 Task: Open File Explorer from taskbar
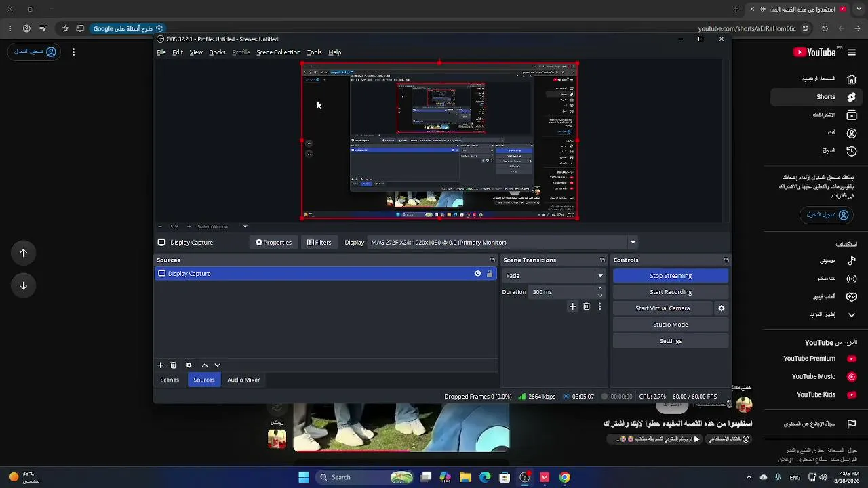[465, 477]
